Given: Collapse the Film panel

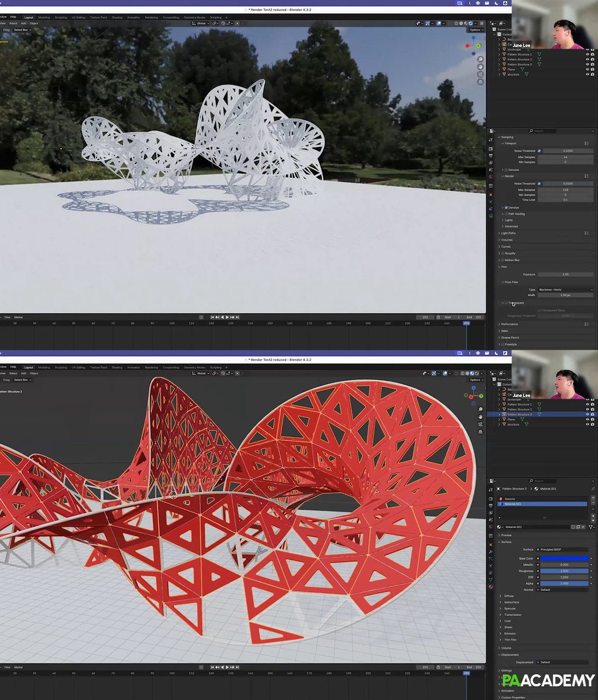Looking at the screenshot, I should [x=503, y=267].
